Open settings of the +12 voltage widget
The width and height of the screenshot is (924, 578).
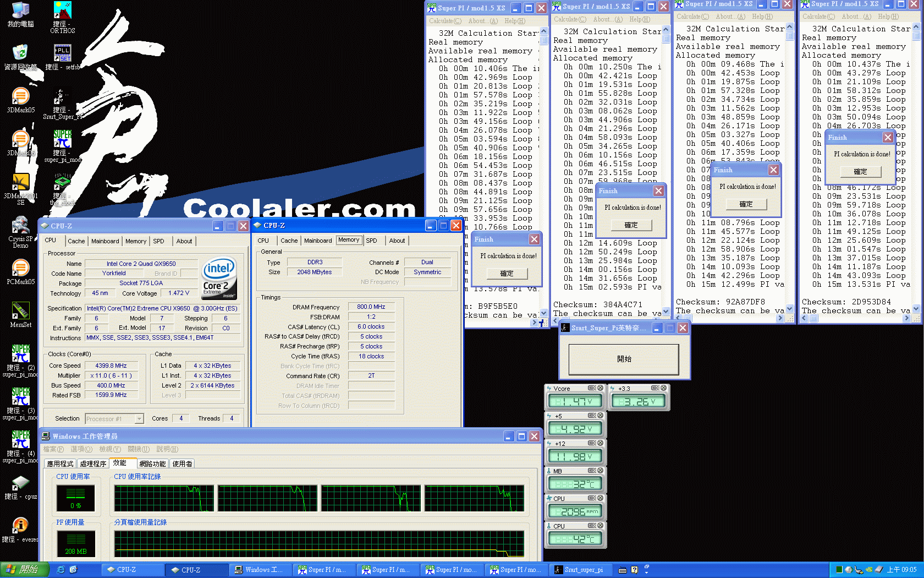tap(592, 443)
